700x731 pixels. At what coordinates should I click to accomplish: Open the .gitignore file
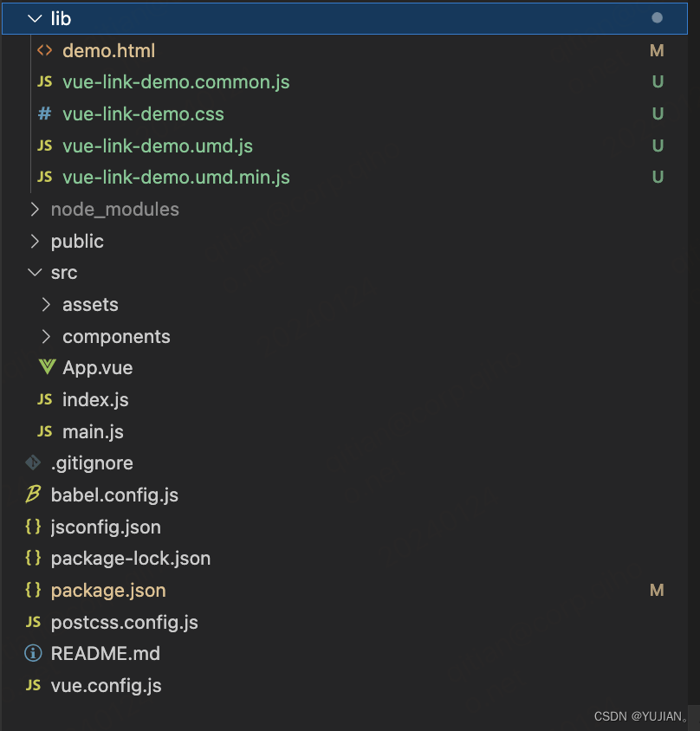click(92, 463)
